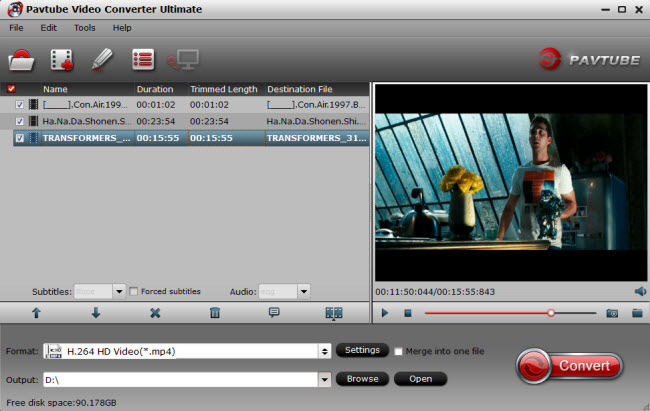Move selected item up with the up arrow
650x411 pixels.
(x=36, y=313)
